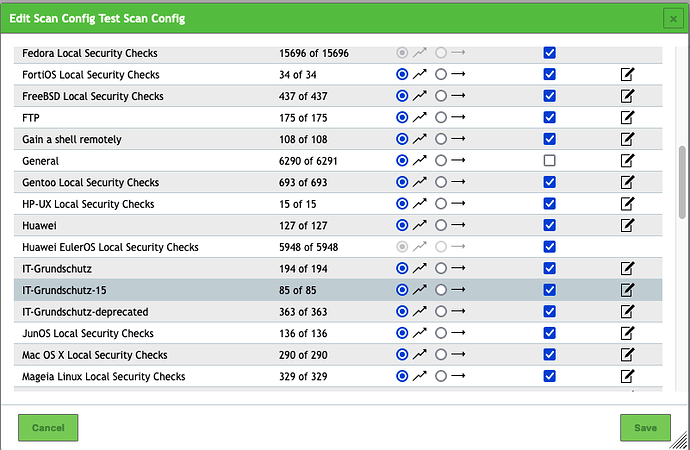Edit the FortiOS Local Security Checks family
The width and height of the screenshot is (690, 450).
[x=627, y=74]
